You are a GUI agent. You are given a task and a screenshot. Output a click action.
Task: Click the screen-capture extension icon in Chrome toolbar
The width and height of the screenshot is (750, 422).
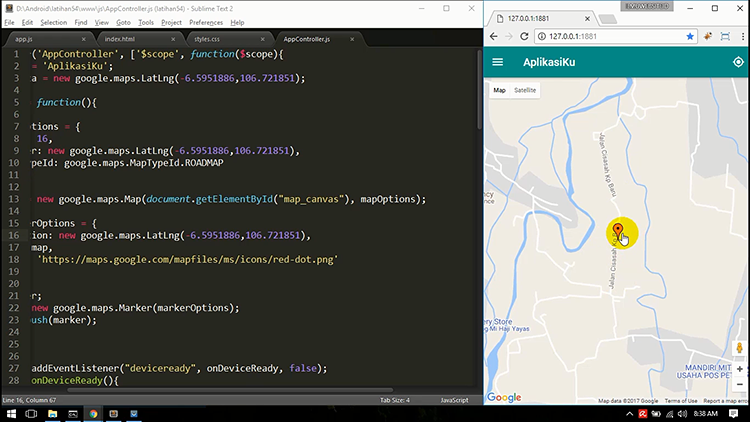point(725,36)
